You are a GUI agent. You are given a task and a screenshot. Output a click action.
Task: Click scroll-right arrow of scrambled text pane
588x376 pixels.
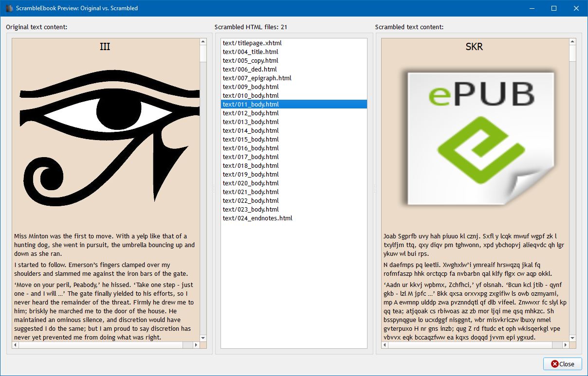[x=566, y=345]
